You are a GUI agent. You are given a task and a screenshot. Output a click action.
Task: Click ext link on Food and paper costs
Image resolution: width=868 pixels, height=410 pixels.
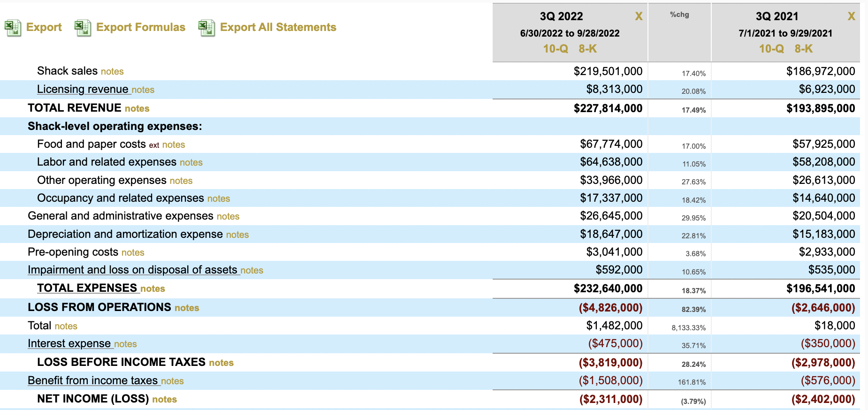[x=154, y=145]
